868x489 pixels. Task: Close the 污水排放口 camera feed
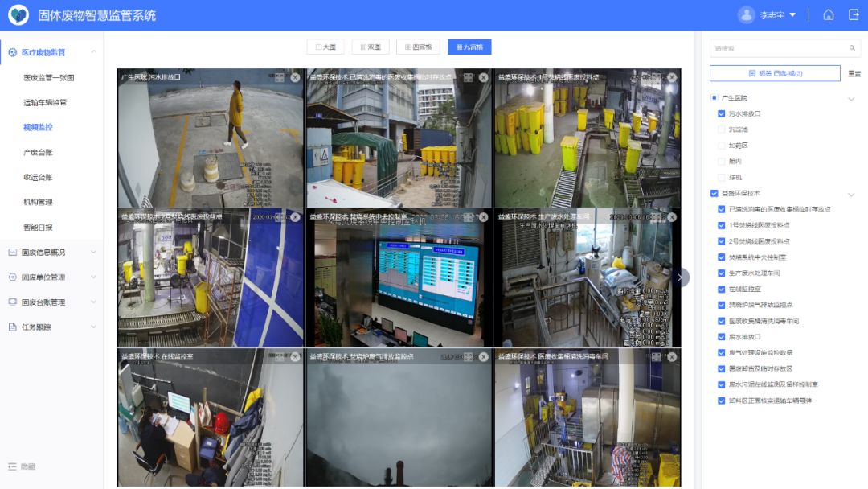(295, 78)
